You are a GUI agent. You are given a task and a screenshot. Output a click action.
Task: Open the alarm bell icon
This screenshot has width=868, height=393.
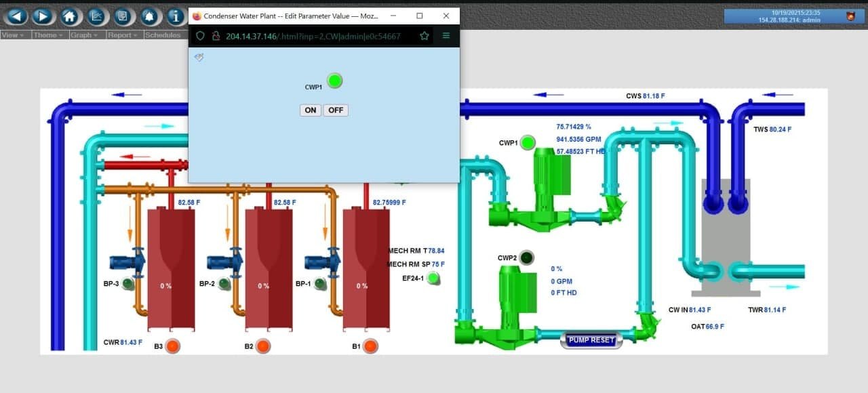pyautogui.click(x=149, y=16)
